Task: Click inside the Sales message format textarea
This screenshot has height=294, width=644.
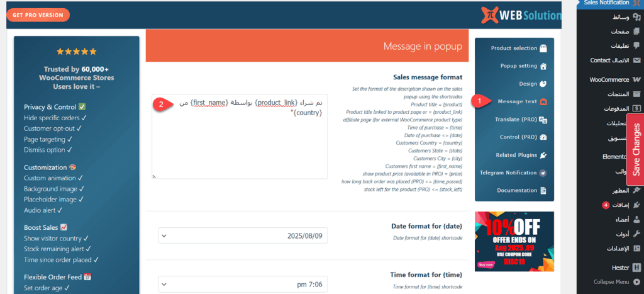Action: pos(240,136)
